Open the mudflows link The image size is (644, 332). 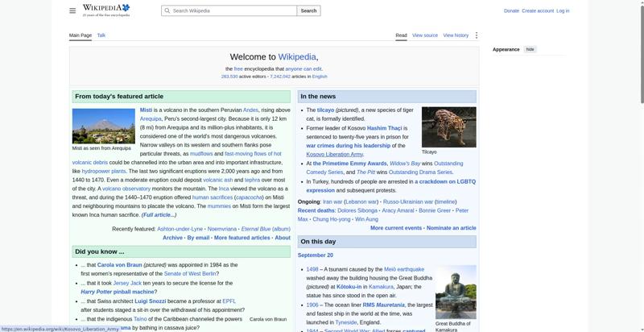pyautogui.click(x=201, y=154)
